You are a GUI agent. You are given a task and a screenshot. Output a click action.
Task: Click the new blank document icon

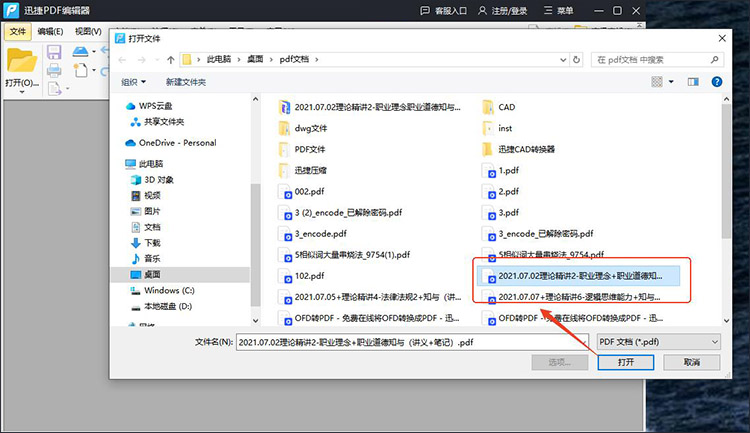[x=80, y=70]
